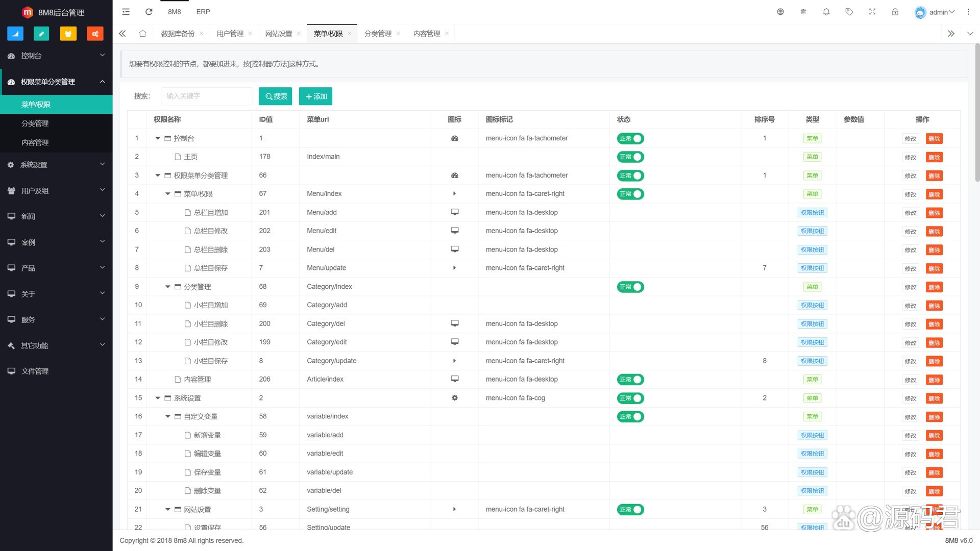
Task: Click the lock screen icon in the header
Action: tap(895, 12)
